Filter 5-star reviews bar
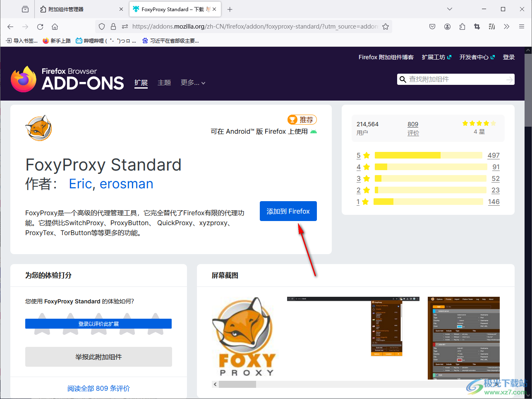This screenshot has width=532, height=399. tap(428, 155)
